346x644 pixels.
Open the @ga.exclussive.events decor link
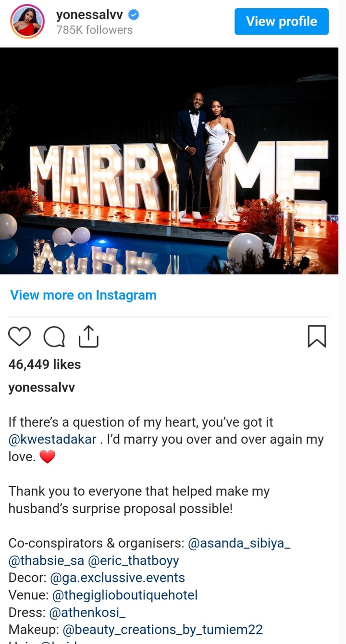(x=118, y=578)
